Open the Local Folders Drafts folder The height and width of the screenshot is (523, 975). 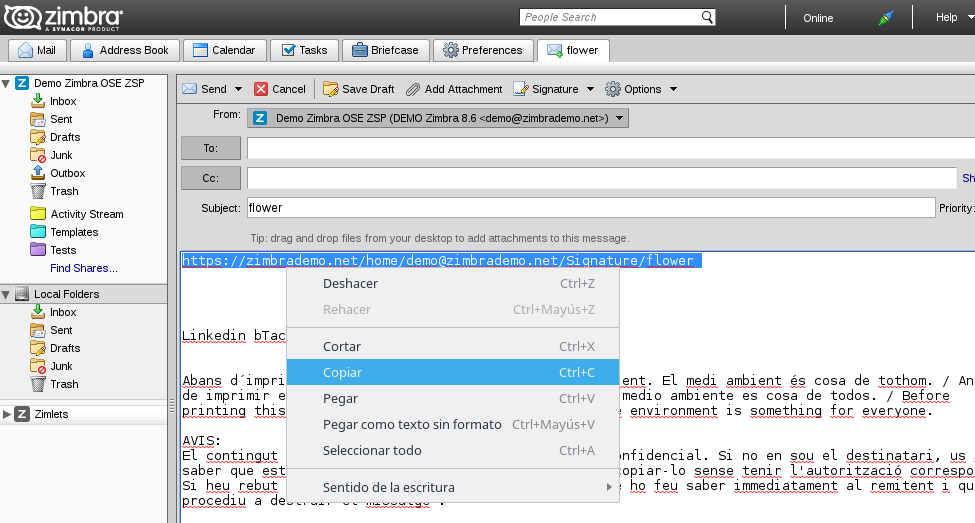coord(55,348)
